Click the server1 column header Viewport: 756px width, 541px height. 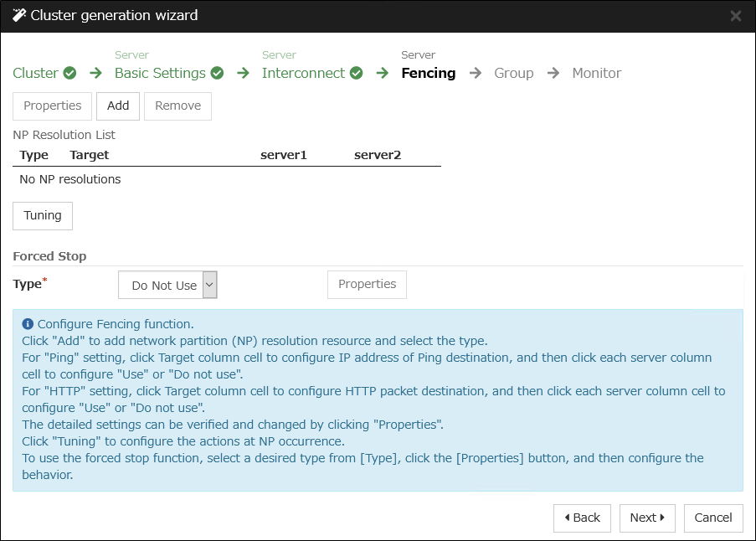pyautogui.click(x=284, y=155)
